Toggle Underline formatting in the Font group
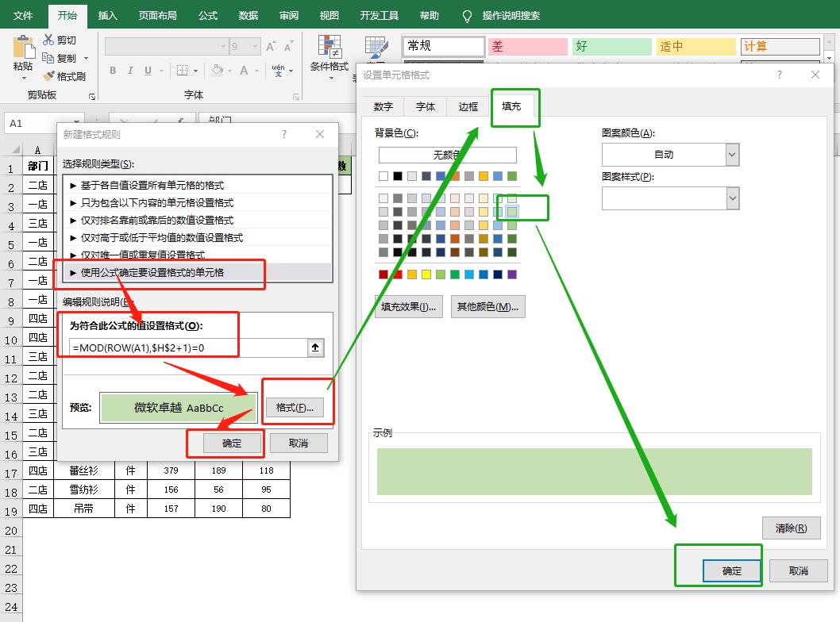This screenshot has height=622, width=840. [x=148, y=71]
